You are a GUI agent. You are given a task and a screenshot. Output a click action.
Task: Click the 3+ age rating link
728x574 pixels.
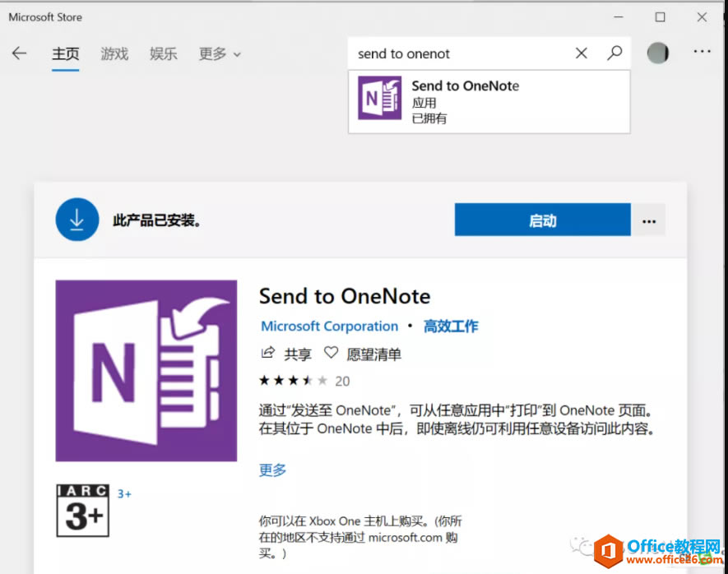click(124, 493)
